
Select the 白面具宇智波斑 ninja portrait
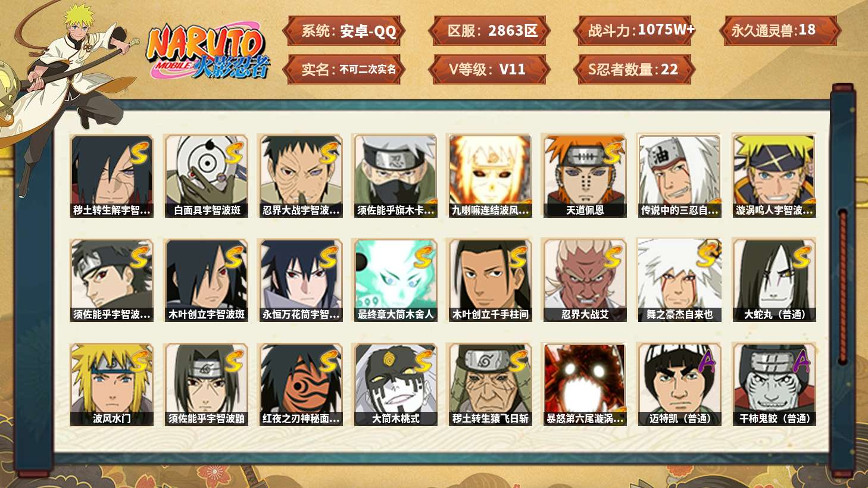(x=207, y=176)
